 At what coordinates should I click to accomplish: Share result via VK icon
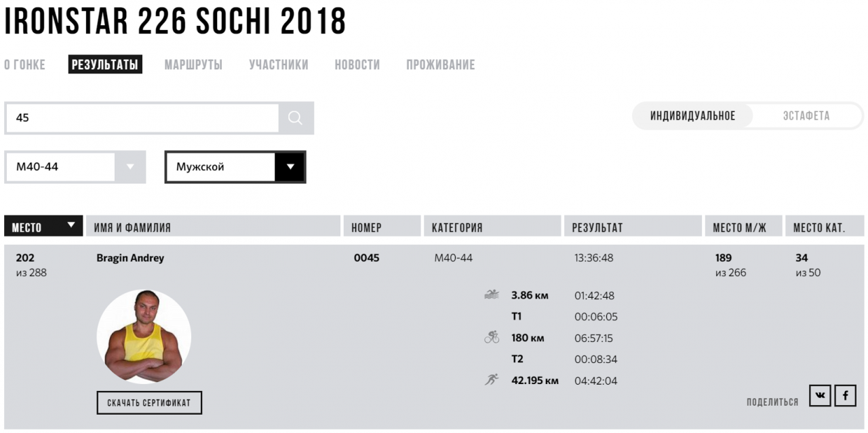pyautogui.click(x=821, y=395)
